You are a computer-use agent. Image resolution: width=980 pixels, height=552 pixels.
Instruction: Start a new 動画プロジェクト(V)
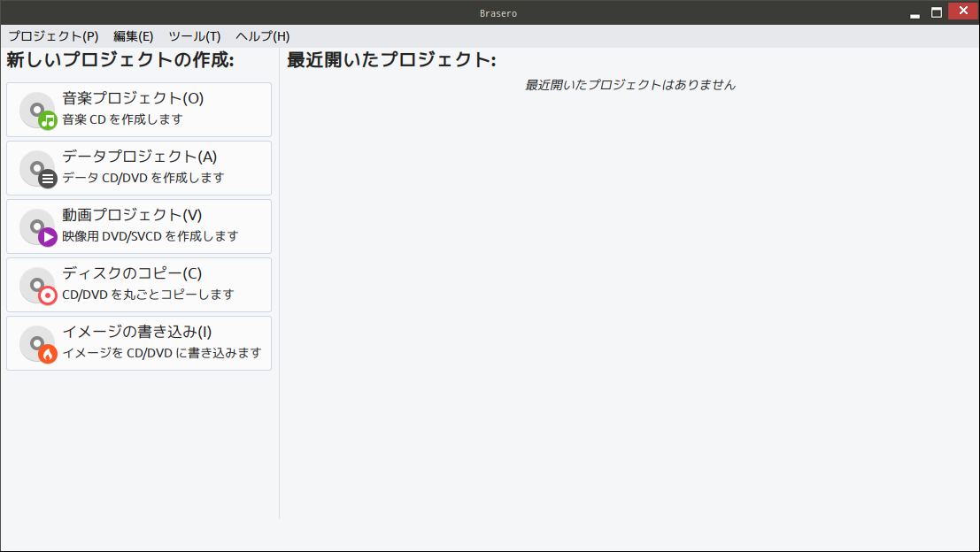[x=139, y=226]
